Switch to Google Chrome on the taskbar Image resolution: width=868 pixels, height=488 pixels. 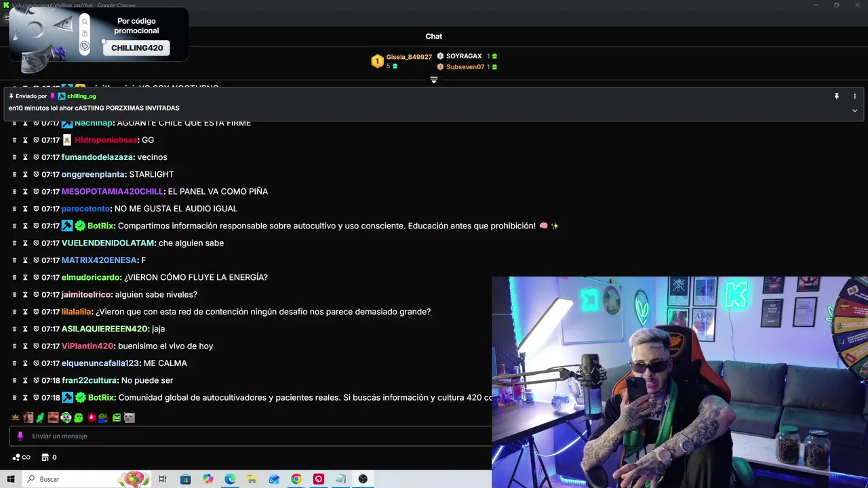point(296,479)
